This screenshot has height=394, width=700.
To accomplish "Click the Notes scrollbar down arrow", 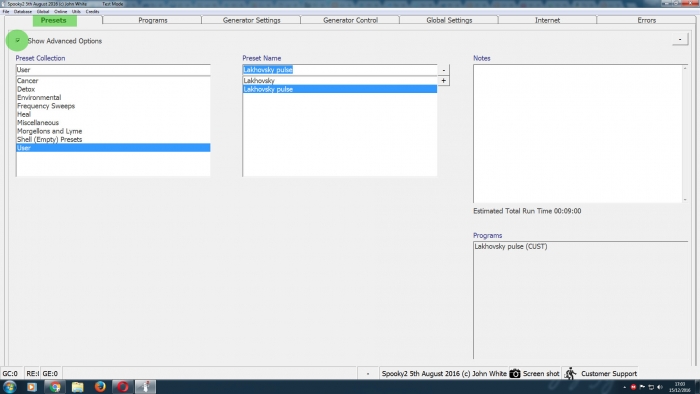I will pos(685,199).
